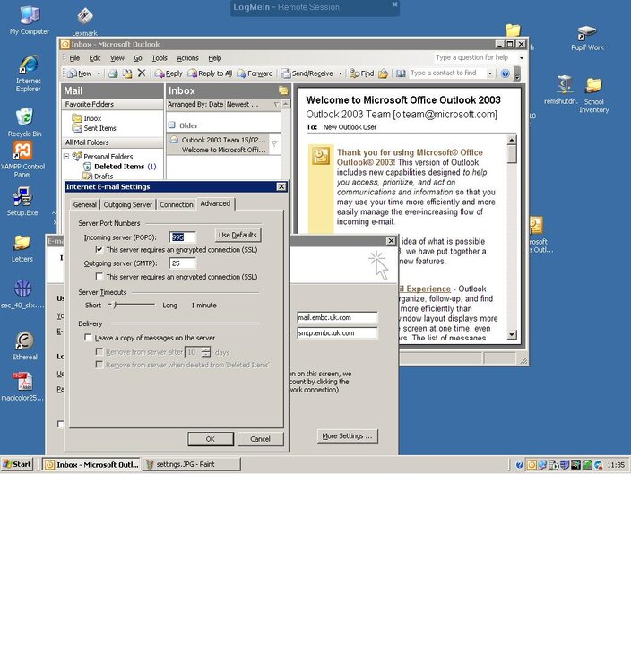The width and height of the screenshot is (631, 672).
Task: Open the New button dropdown arrow
Action: coord(99,73)
